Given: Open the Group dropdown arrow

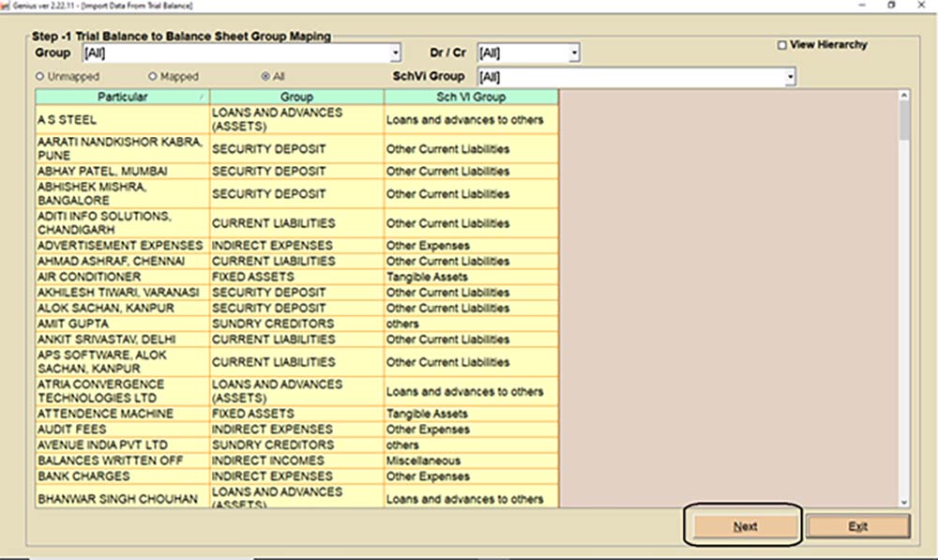Looking at the screenshot, I should click(396, 53).
